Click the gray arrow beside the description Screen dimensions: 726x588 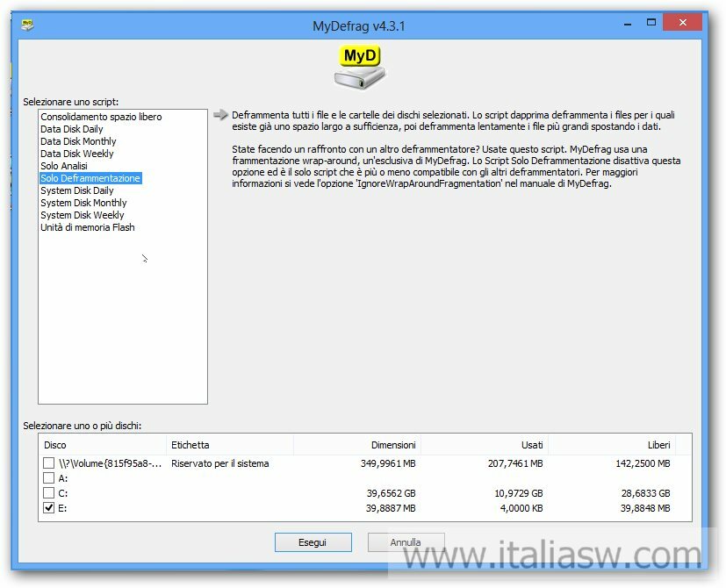pos(220,115)
